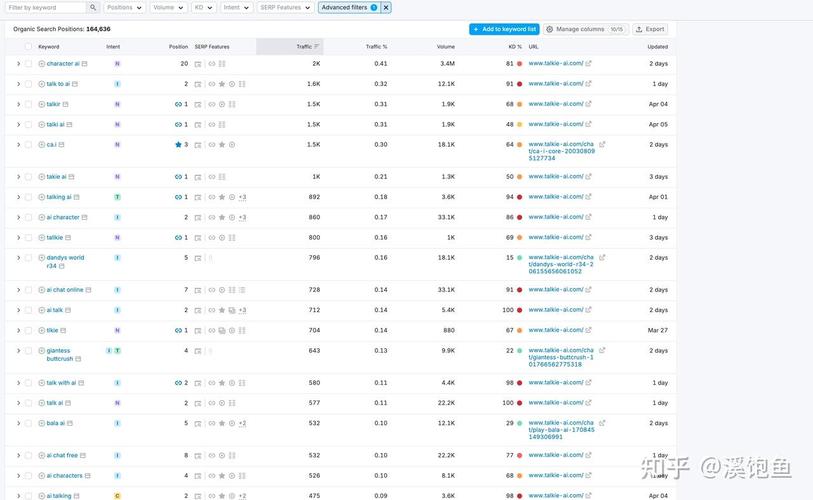Open URL for 'ca.i' chat page

(x=562, y=151)
